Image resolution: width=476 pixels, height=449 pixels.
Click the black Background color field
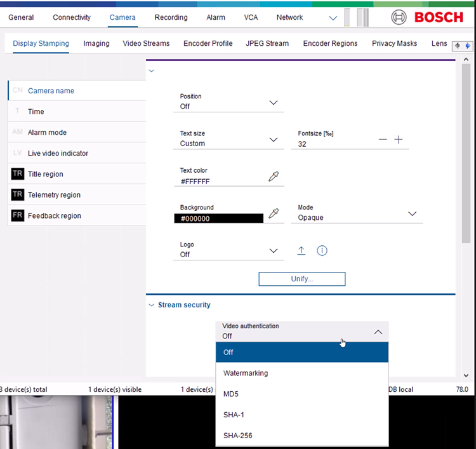(218, 218)
